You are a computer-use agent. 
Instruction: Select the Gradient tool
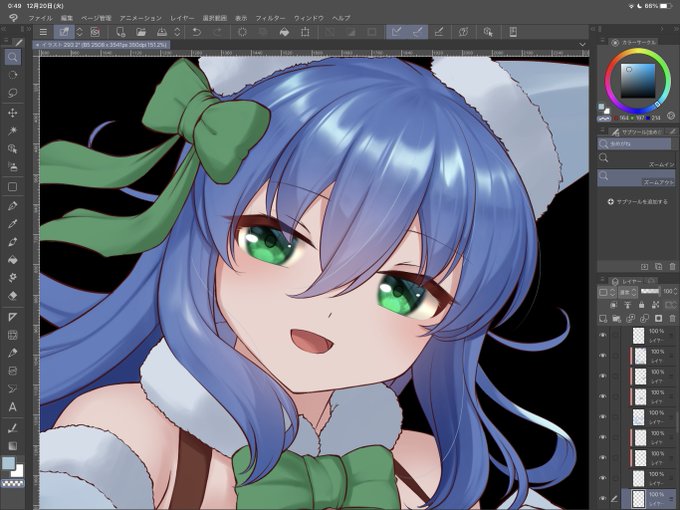[x=13, y=446]
